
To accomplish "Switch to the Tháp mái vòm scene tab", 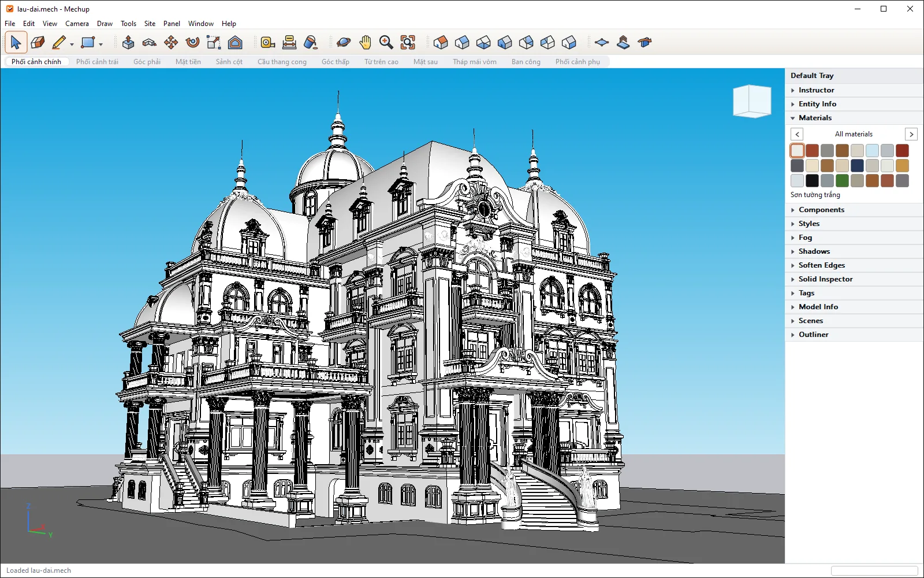I will [475, 62].
